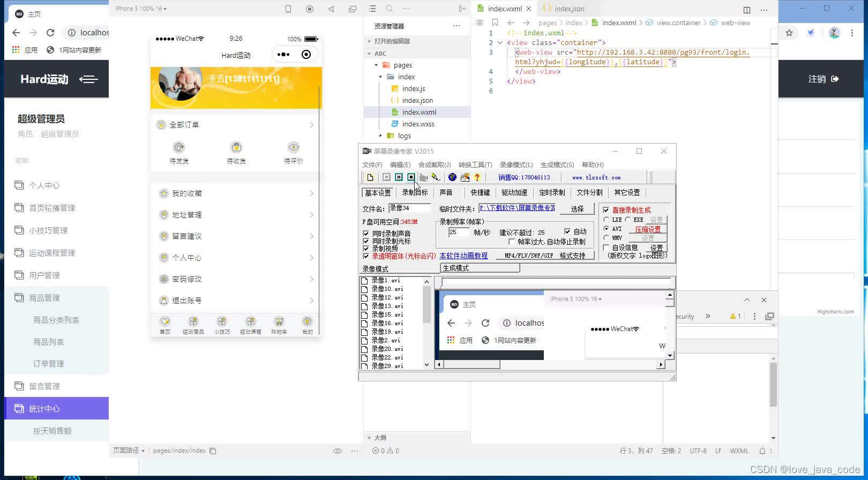Expand the logs folder in explorer
This screenshot has width=868, height=480.
coord(381,136)
